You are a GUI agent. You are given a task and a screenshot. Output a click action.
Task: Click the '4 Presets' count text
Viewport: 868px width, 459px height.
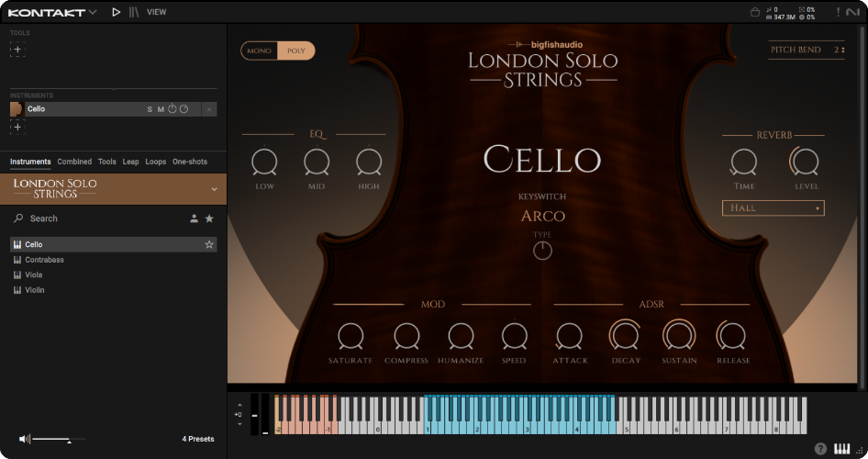point(198,439)
